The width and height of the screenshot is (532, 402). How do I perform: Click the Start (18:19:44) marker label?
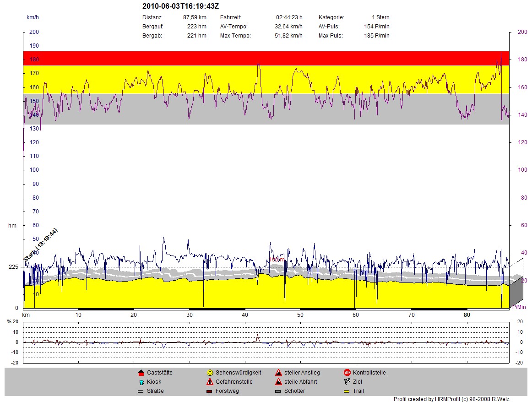click(40, 245)
